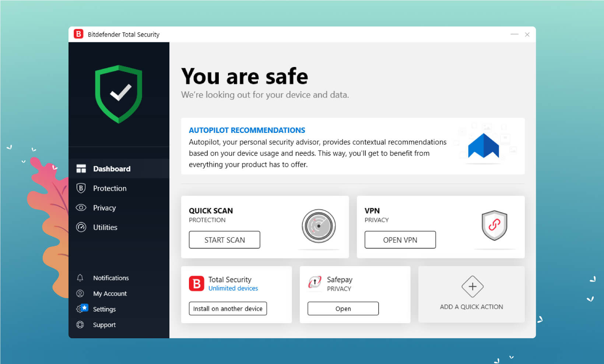Click the red Total Security B icon

(x=196, y=283)
